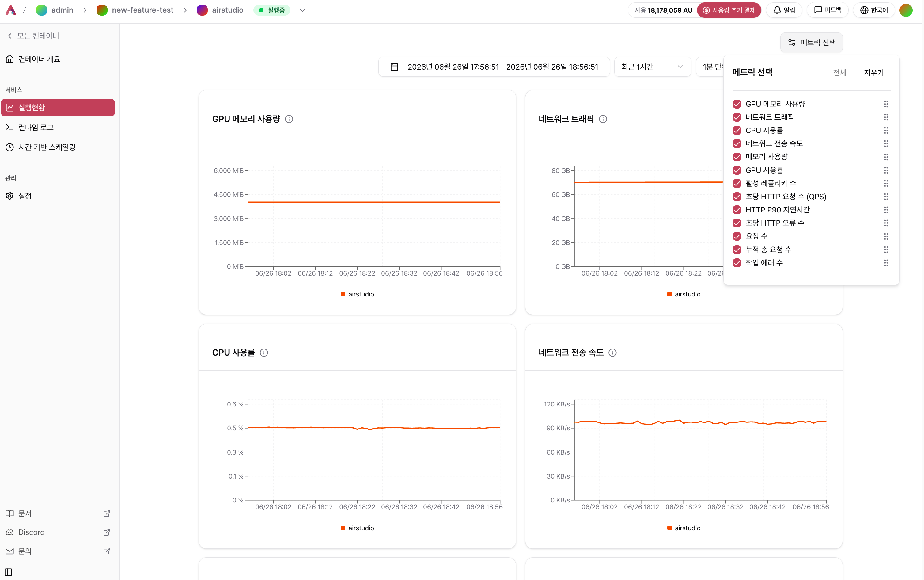
Task: Click the app logo in top-left corner
Action: tap(11, 10)
